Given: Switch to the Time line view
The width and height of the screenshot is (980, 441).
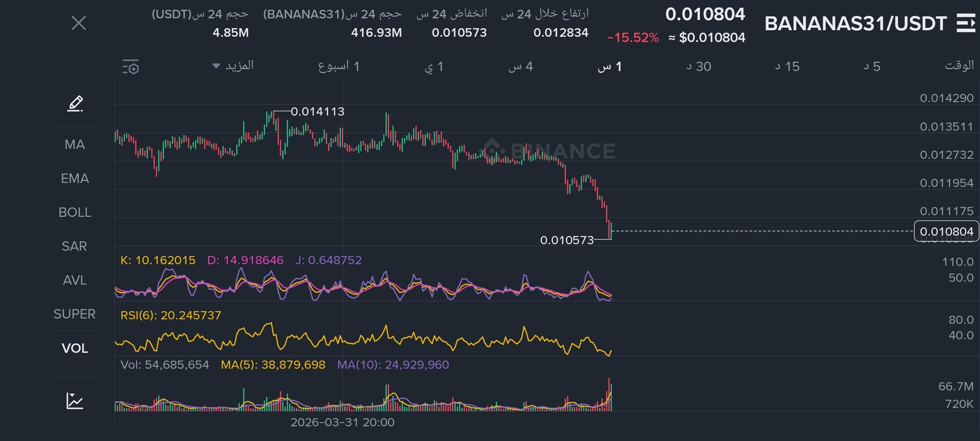Looking at the screenshot, I should [x=959, y=66].
